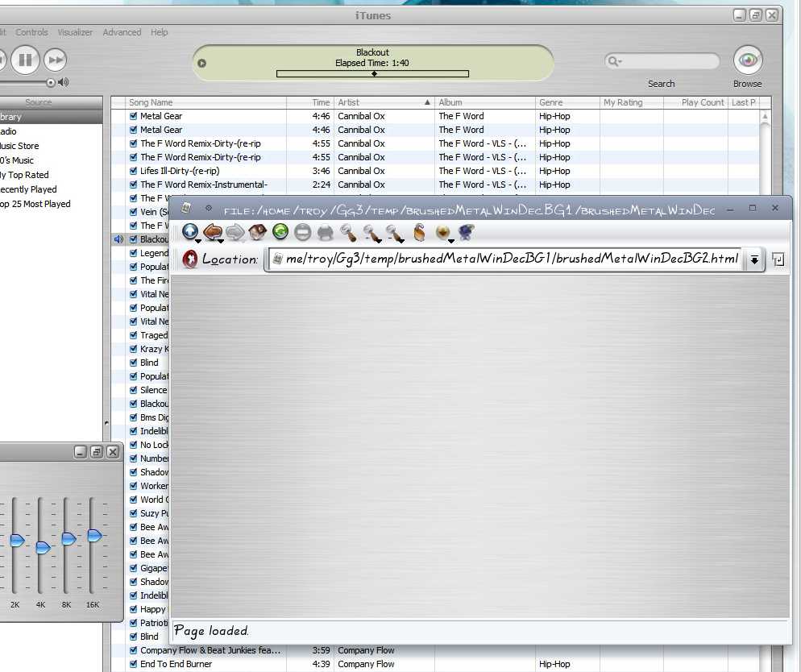Open the Advanced menu in iTunes

coord(122,32)
